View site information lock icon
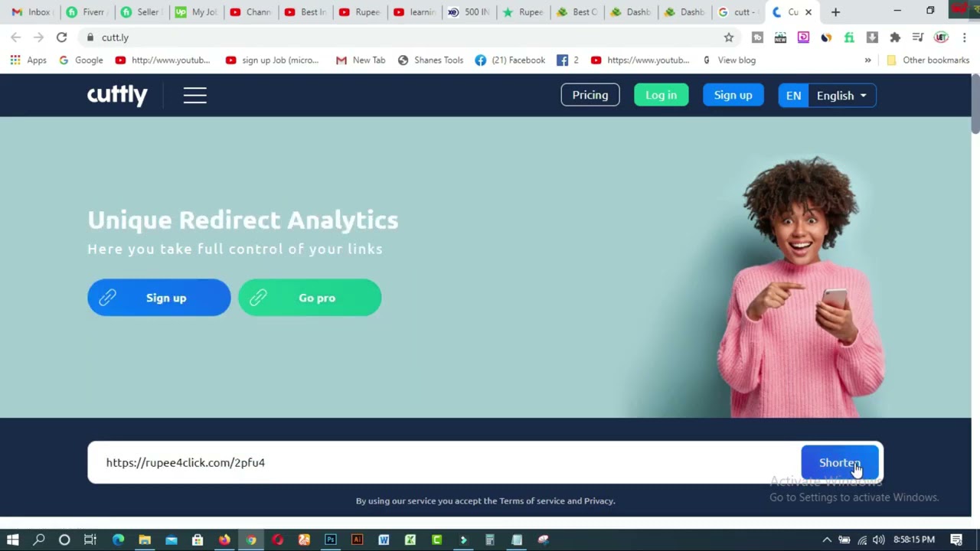The image size is (980, 551). point(90,37)
